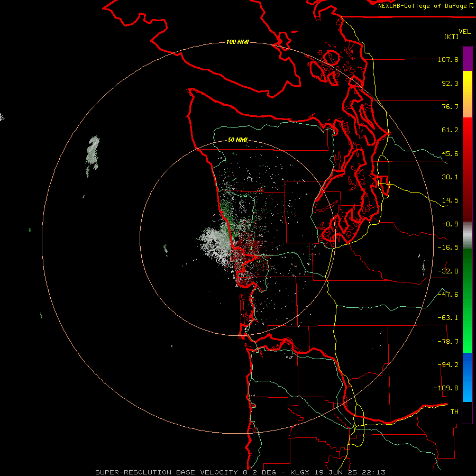Select the -0.9 velocity scale value

(x=450, y=224)
